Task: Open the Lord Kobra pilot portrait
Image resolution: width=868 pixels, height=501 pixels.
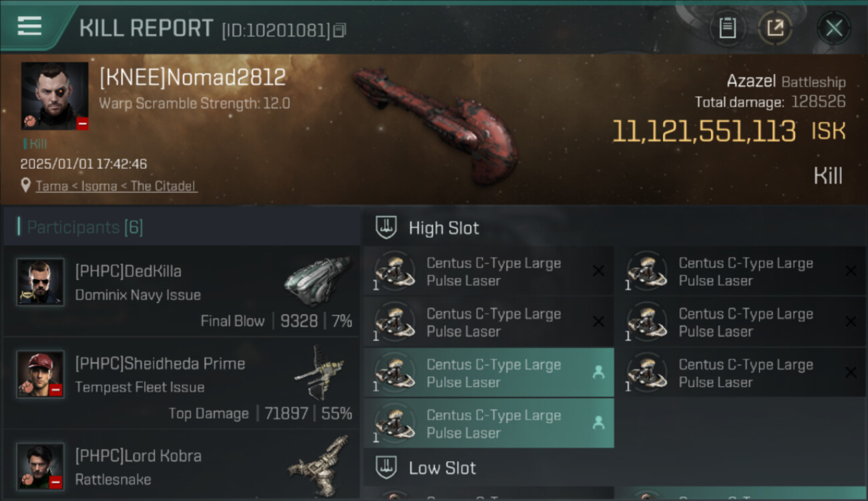Action: 40,466
